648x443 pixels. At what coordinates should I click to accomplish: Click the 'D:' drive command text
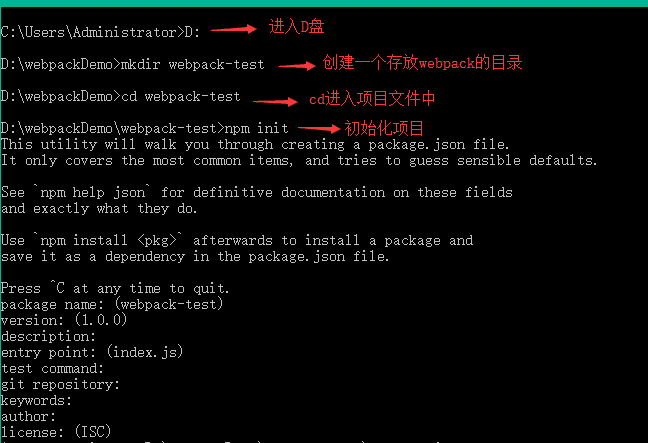click(192, 32)
